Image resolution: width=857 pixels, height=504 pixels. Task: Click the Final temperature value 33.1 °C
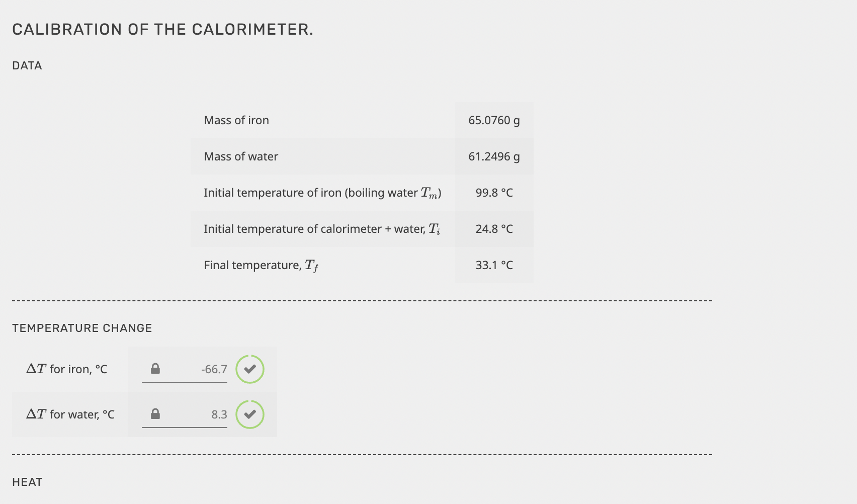coord(494,265)
